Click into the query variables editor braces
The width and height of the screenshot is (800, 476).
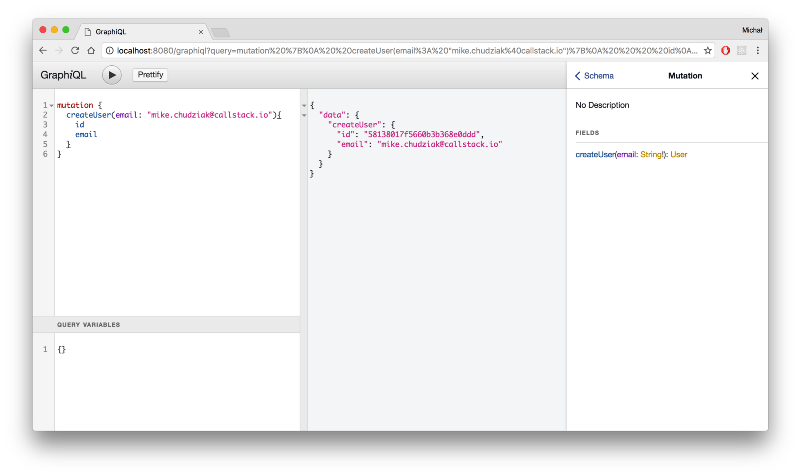point(62,349)
